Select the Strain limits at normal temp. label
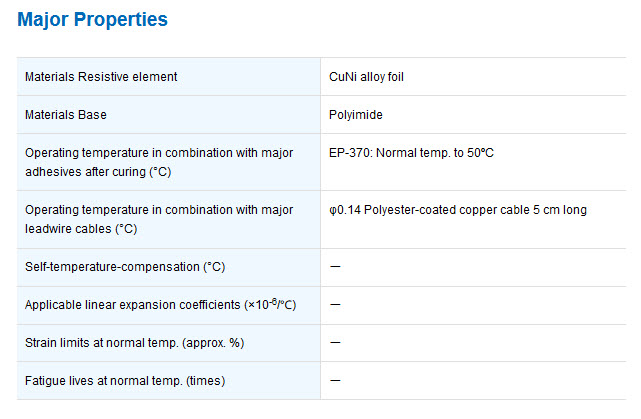641x419 pixels. coord(134,343)
